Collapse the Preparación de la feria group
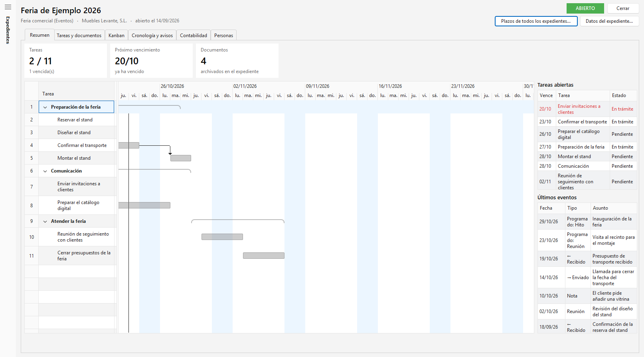This screenshot has width=644, height=357. pos(45,107)
